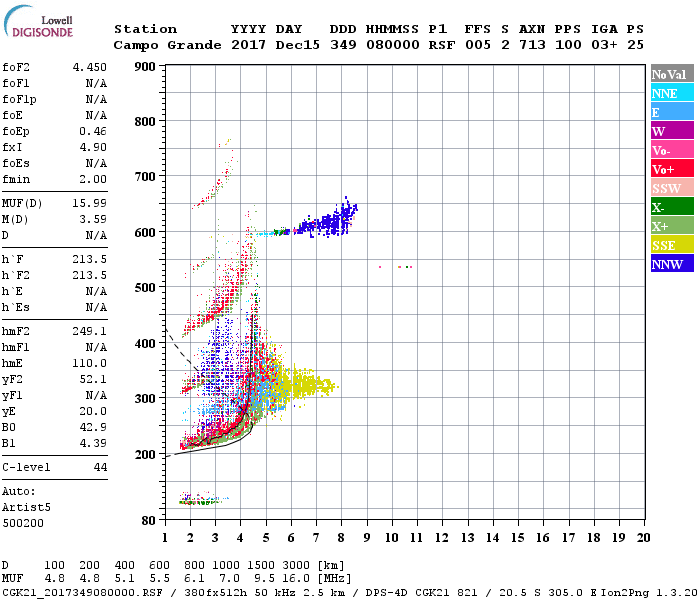The image size is (700, 600).
Task: Click the 500200 code under Artist5
Action: pyautogui.click(x=23, y=523)
